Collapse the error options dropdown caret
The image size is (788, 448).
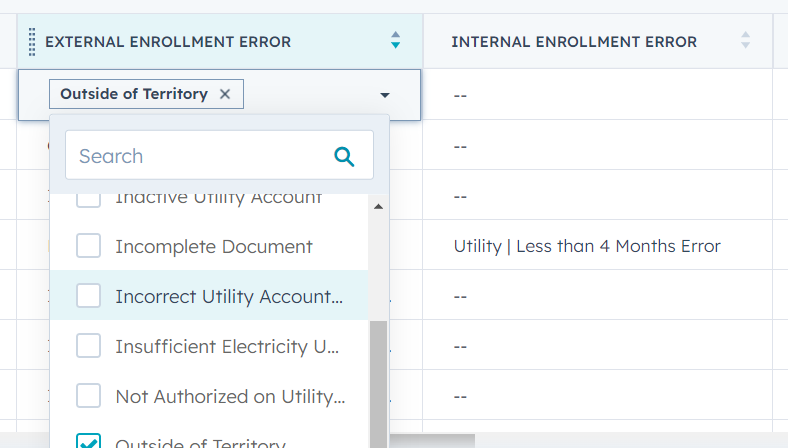point(385,95)
